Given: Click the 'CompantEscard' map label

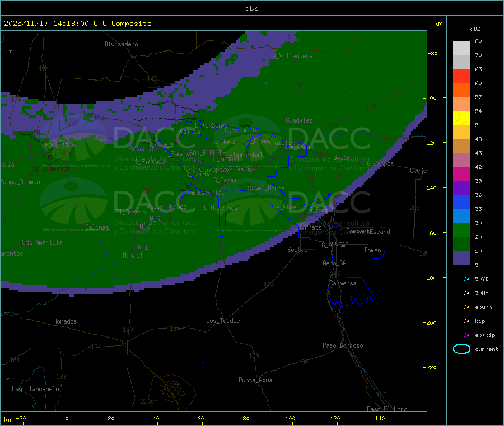Looking at the screenshot, I should coord(368,232).
